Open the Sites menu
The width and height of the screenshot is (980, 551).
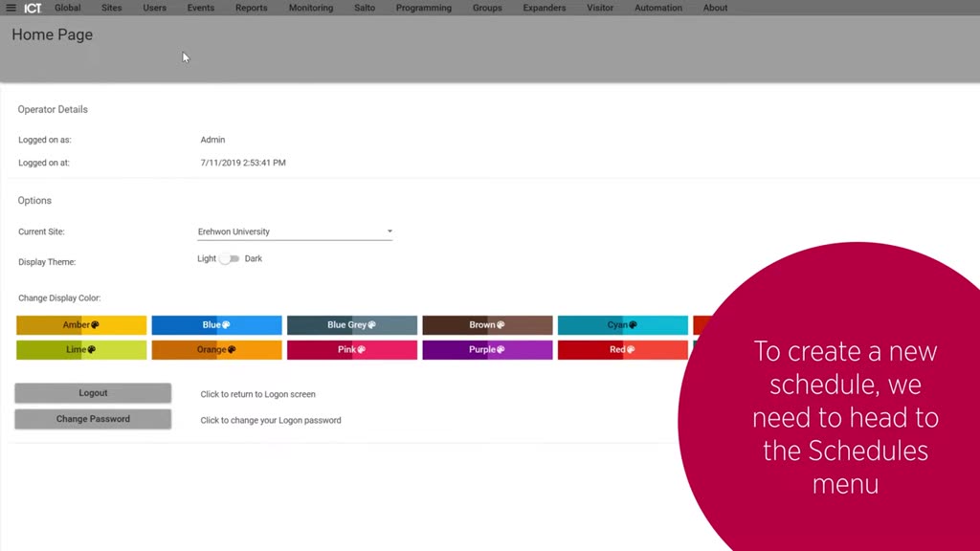pyautogui.click(x=112, y=8)
